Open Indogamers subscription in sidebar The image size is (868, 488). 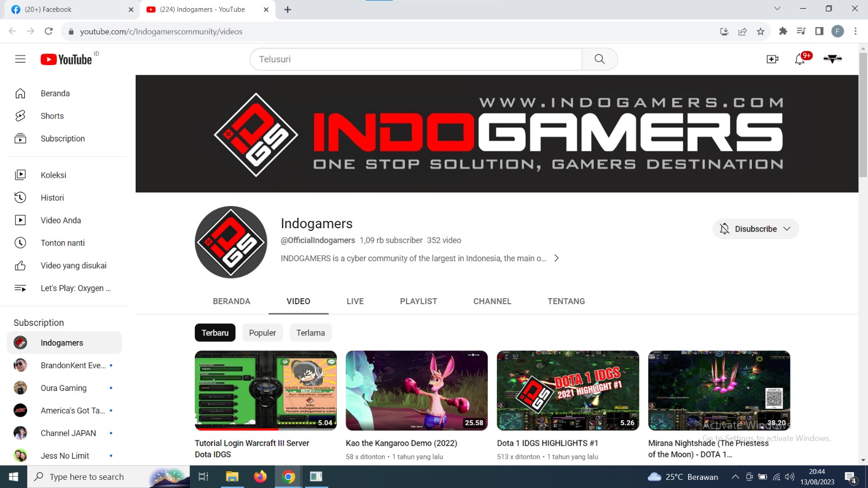65,343
